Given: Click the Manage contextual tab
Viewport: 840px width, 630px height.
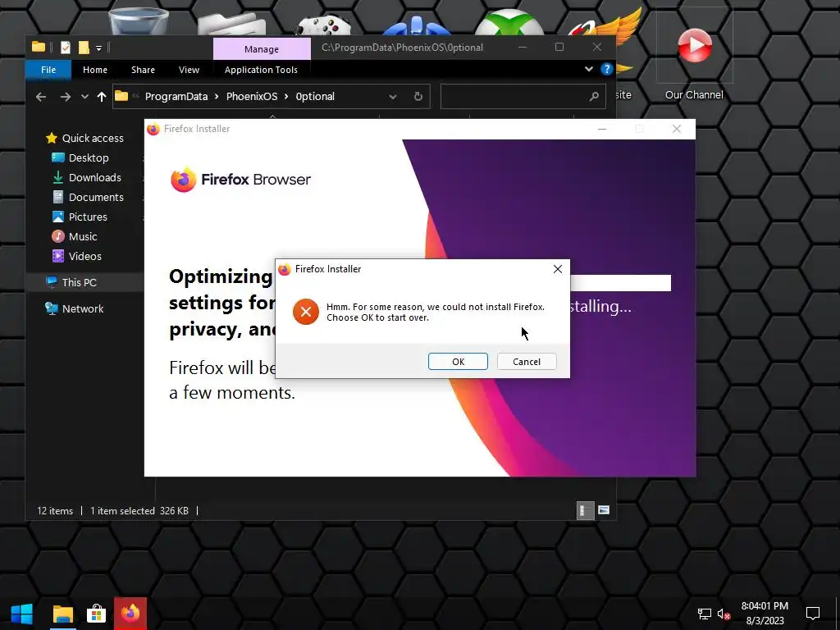Looking at the screenshot, I should [262, 48].
